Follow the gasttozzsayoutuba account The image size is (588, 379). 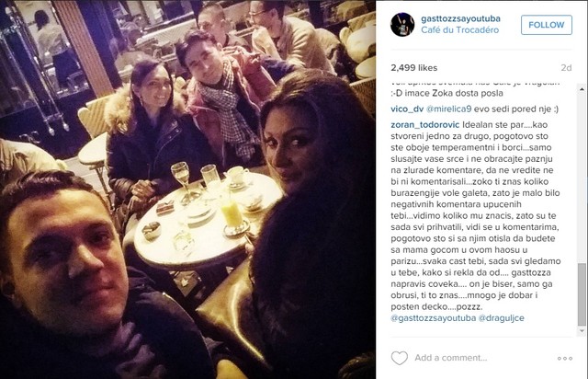coord(547,25)
